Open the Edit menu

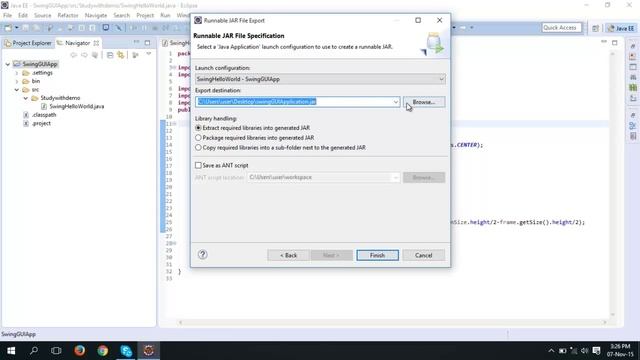point(23,16)
